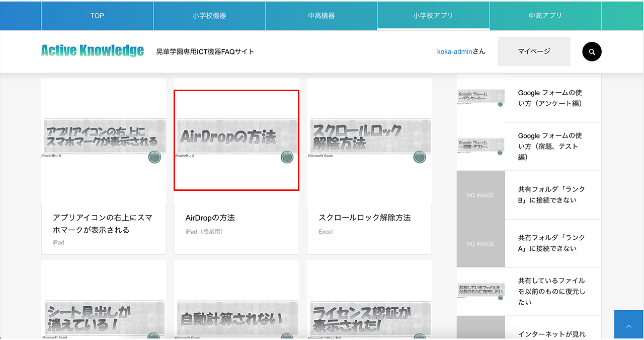Click sidebar thumbnail for Google フォーム 宿題、テスト編
This screenshot has height=340, width=644.
pyautogui.click(x=480, y=147)
